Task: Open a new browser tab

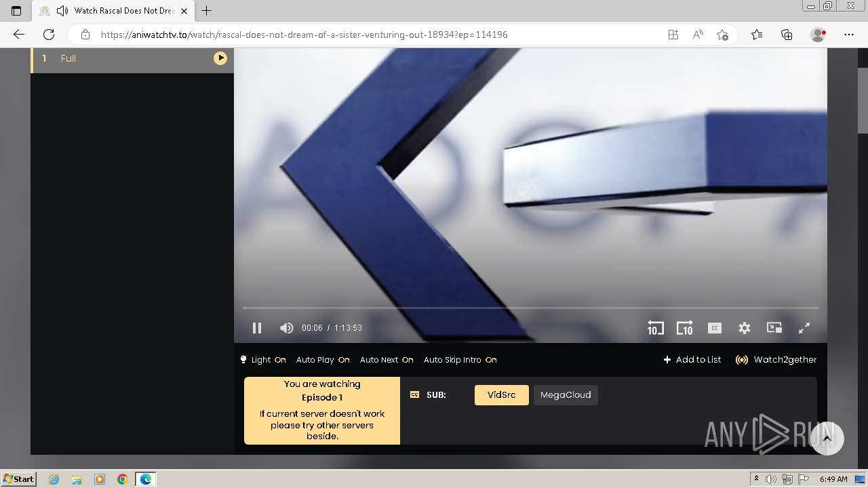Action: [207, 11]
